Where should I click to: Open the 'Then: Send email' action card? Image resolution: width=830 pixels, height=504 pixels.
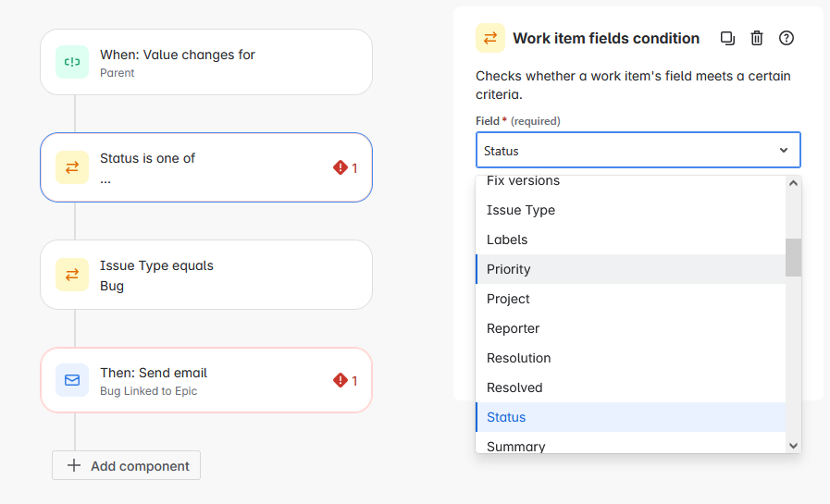coord(206,380)
